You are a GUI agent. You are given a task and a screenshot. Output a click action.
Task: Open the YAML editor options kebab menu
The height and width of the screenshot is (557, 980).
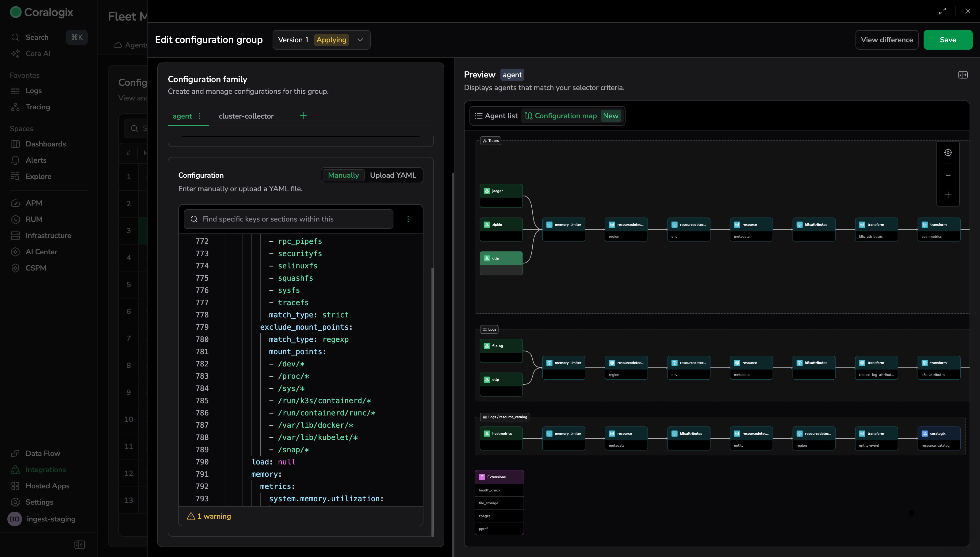[408, 219]
